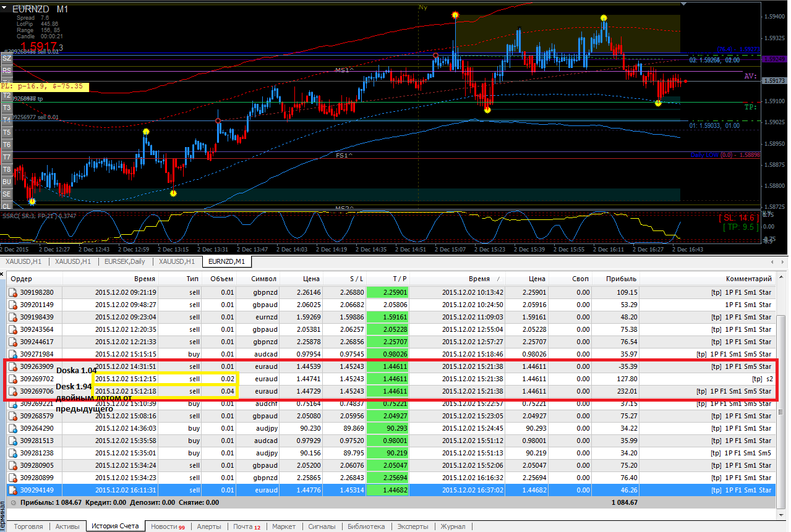Click the BU button on chart
Screen dimensions: 791x532
(x=6, y=182)
